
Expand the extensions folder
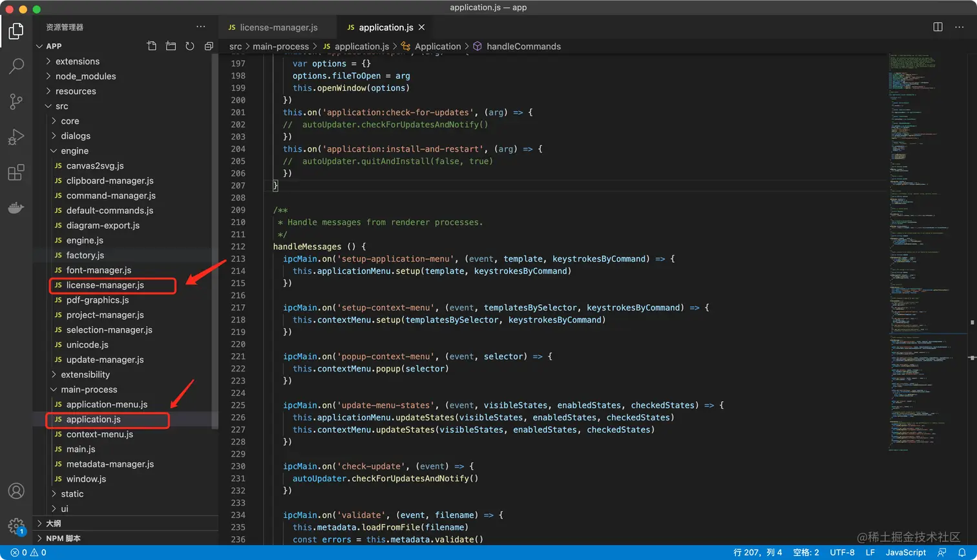pos(78,61)
